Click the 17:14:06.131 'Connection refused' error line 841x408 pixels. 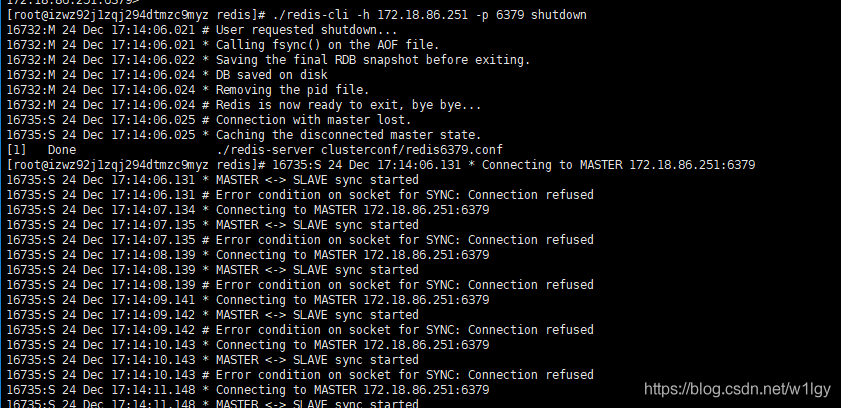pyautogui.click(x=300, y=195)
